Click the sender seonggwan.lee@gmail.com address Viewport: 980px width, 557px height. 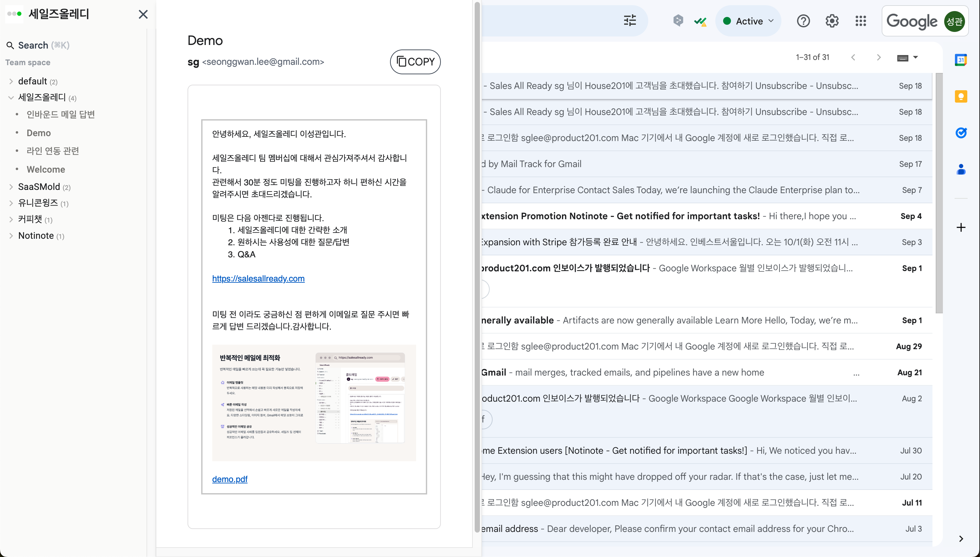point(263,62)
